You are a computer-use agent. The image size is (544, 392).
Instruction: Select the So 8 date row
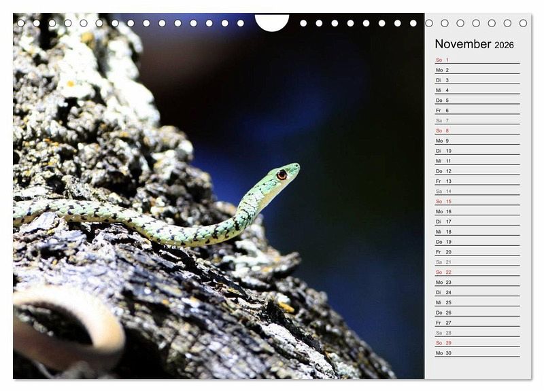coord(477,130)
